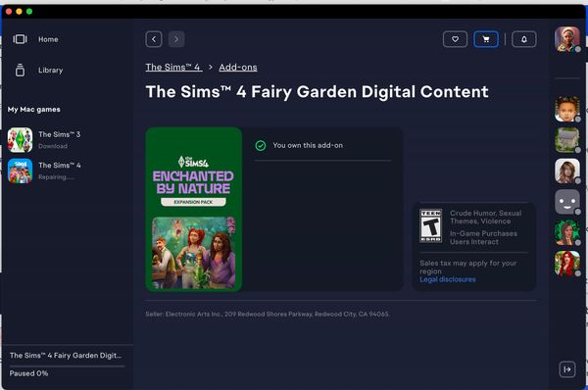588x390 pixels.
Task: Open The Sims 4 game icon in sidebar
Action: (x=20, y=171)
